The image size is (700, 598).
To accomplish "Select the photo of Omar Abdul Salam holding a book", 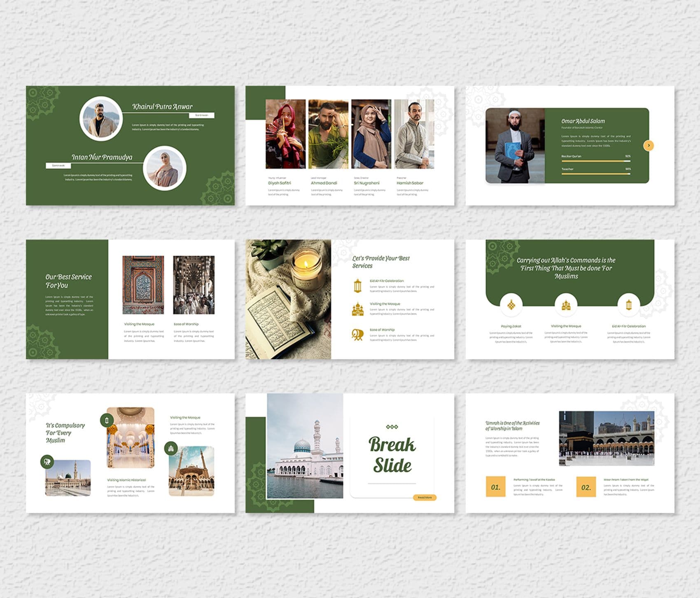I will click(515, 145).
